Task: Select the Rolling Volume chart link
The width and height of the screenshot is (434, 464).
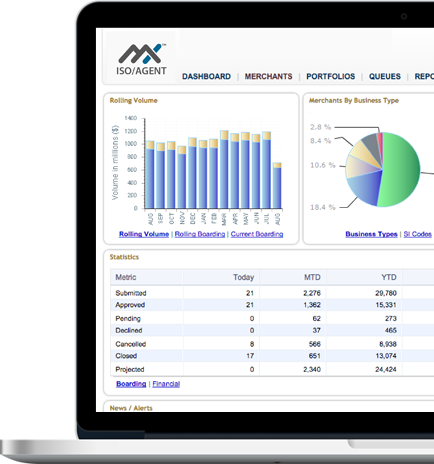Action: (144, 234)
